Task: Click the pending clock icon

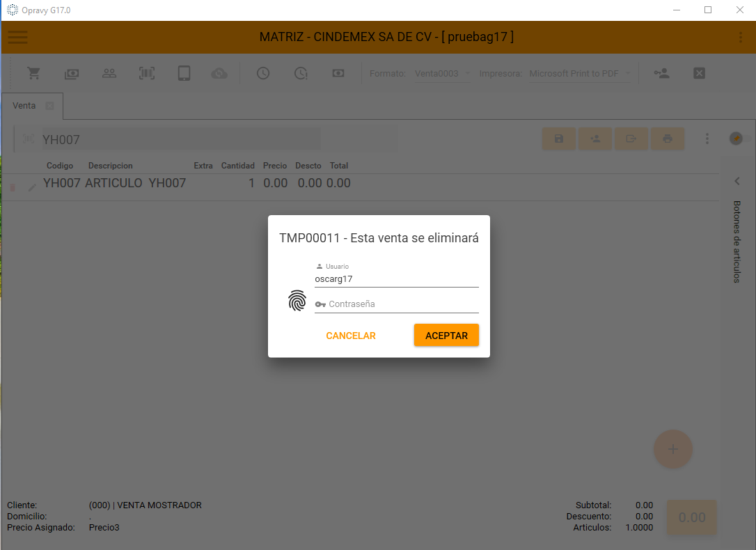Action: point(301,73)
